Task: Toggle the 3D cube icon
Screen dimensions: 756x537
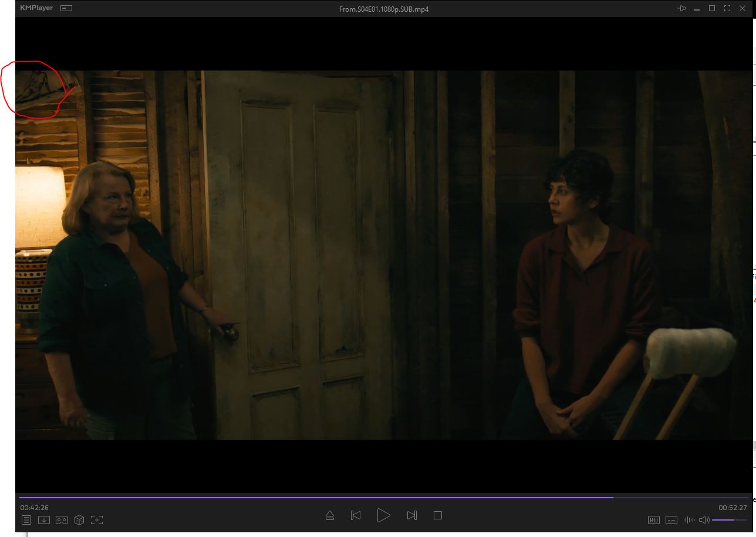Action: click(79, 520)
